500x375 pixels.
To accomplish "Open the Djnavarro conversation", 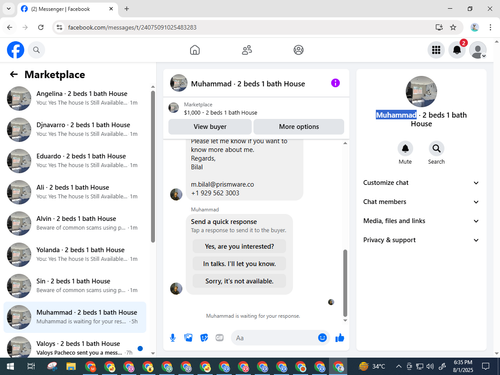I will [x=75, y=129].
